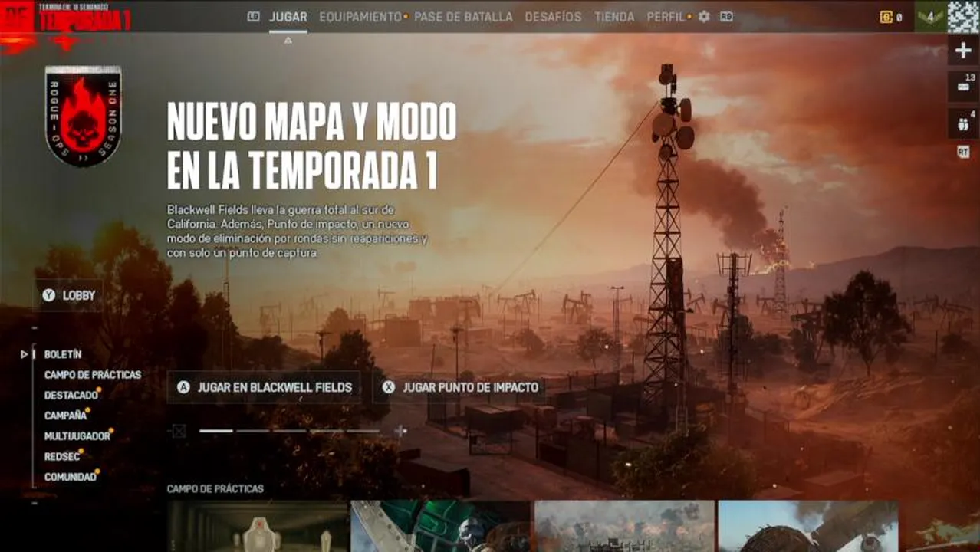Open the Tienda tab
Viewport: 980px width, 552px height.
614,16
